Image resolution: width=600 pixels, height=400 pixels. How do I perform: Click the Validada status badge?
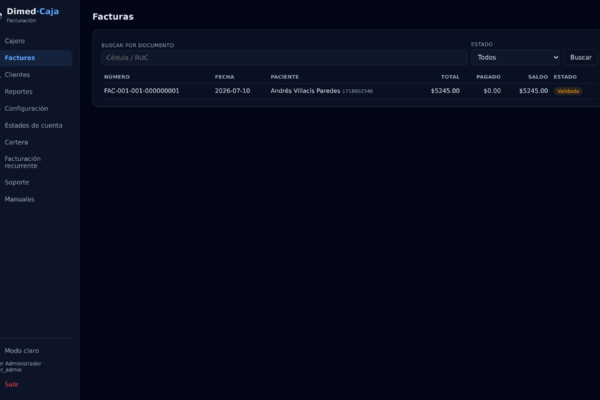(568, 91)
